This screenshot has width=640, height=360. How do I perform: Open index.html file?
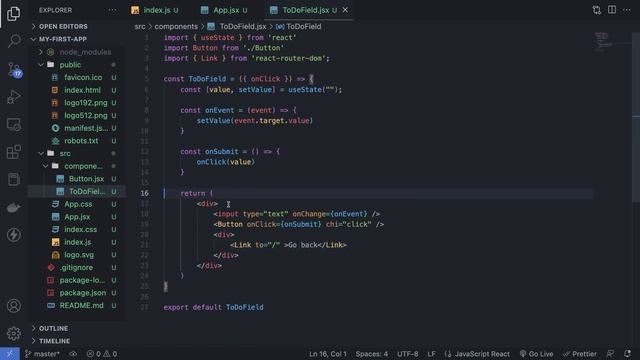pyautogui.click(x=77, y=90)
